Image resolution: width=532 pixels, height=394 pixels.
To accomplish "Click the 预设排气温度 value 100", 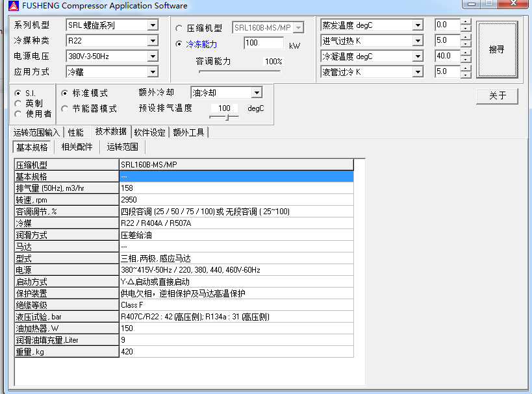I will [x=224, y=108].
